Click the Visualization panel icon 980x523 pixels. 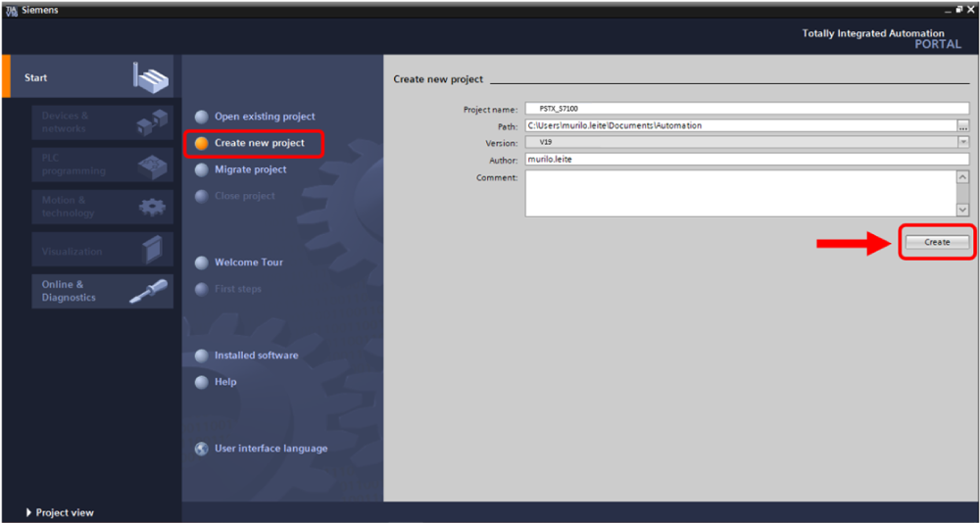(153, 250)
